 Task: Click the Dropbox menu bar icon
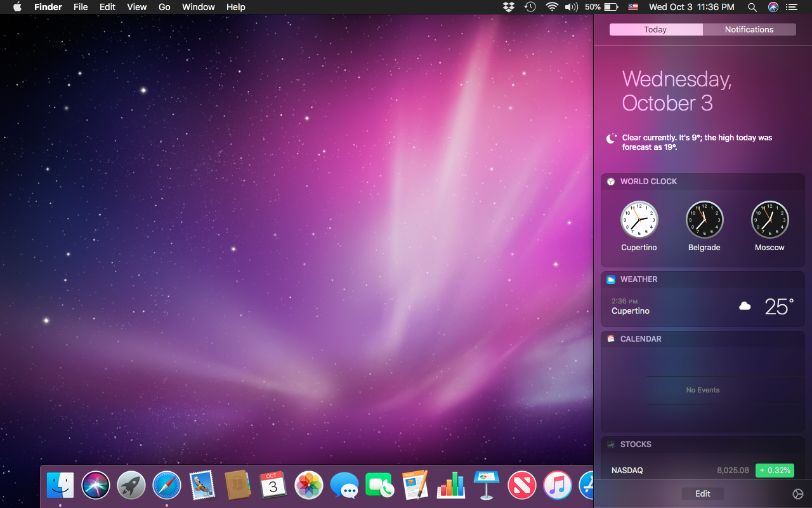[508, 7]
